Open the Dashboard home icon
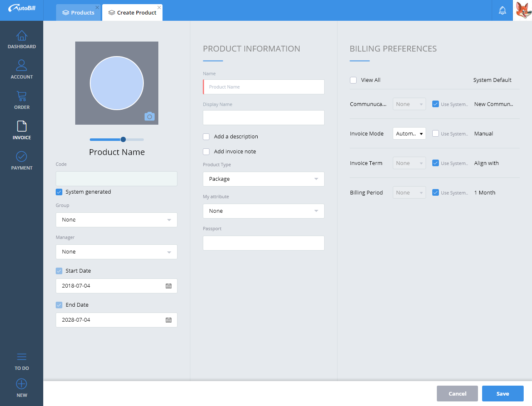Image resolution: width=532 pixels, height=406 pixels. (x=22, y=36)
